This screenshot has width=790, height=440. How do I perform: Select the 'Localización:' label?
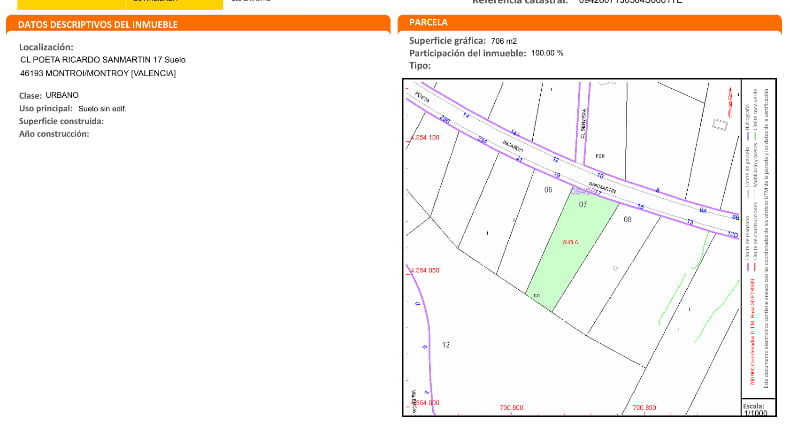click(x=46, y=47)
